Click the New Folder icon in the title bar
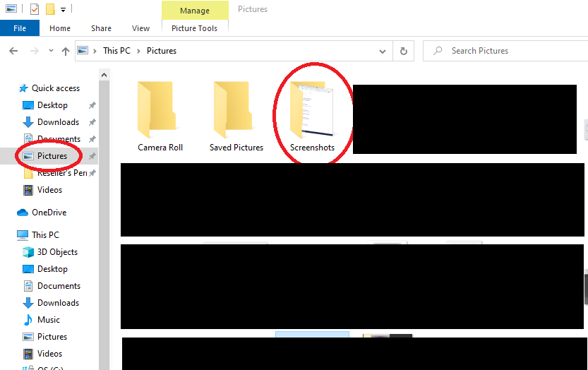The height and width of the screenshot is (370, 588). click(x=50, y=9)
